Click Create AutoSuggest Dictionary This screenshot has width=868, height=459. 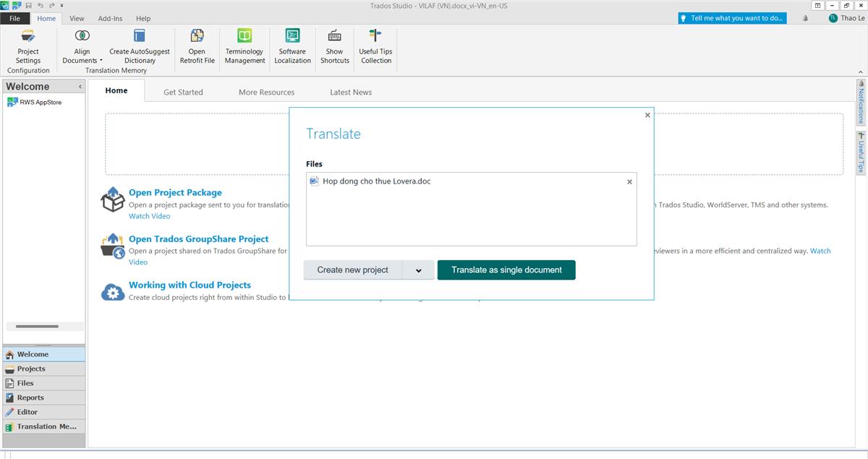140,47
